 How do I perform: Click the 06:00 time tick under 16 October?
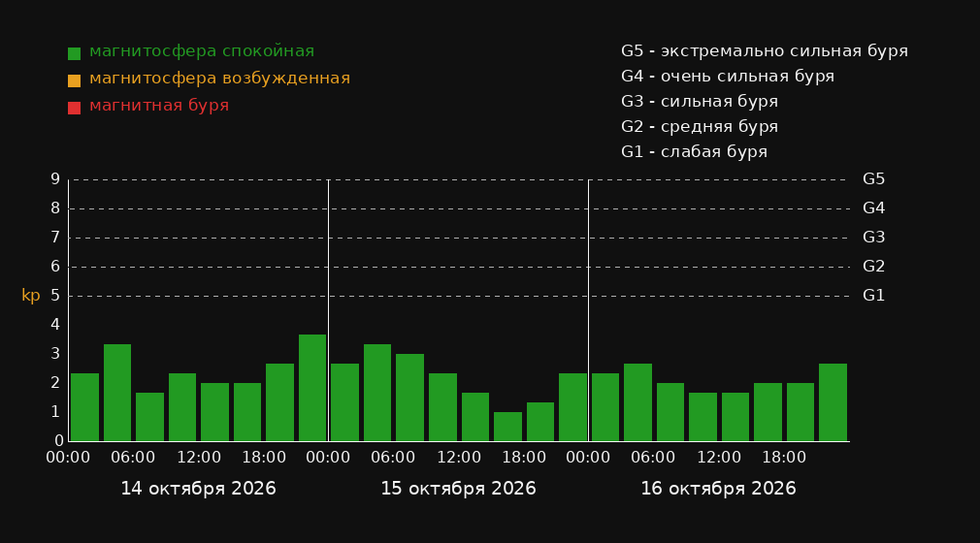[x=653, y=458]
